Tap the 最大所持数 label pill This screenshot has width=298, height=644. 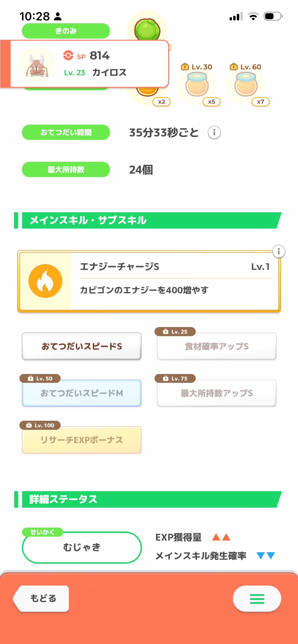[x=66, y=169]
